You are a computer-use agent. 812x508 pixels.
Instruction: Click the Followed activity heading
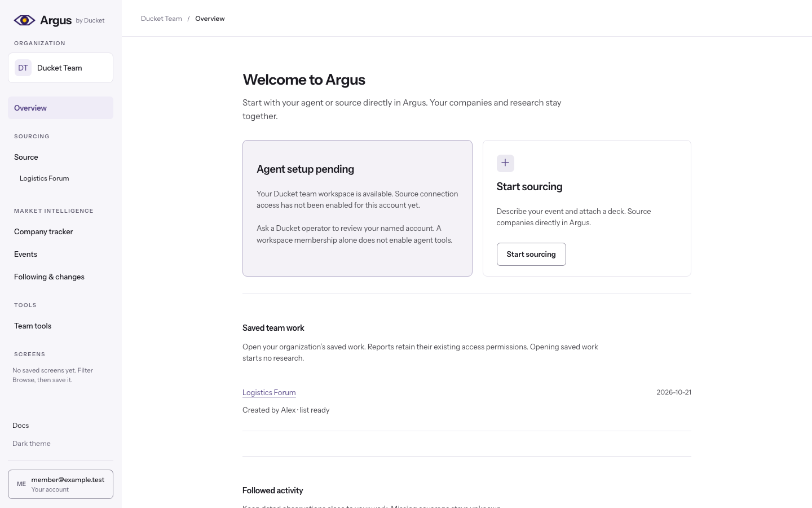click(x=272, y=491)
